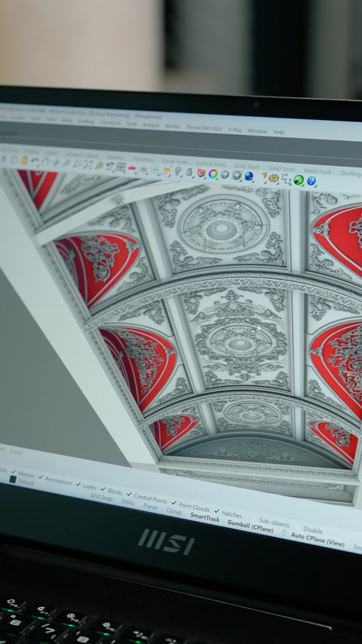Toggle SmartTrack in the status bar

point(204,518)
